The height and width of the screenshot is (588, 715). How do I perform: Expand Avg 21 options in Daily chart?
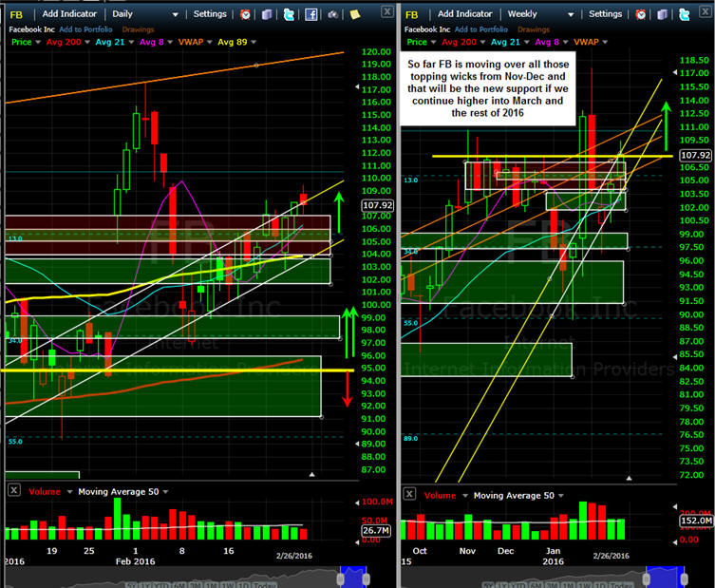[x=131, y=42]
